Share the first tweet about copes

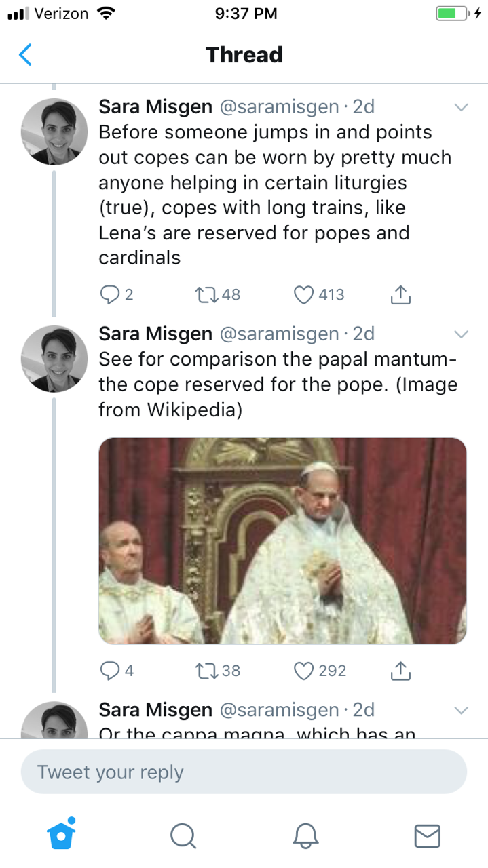pyautogui.click(x=400, y=294)
